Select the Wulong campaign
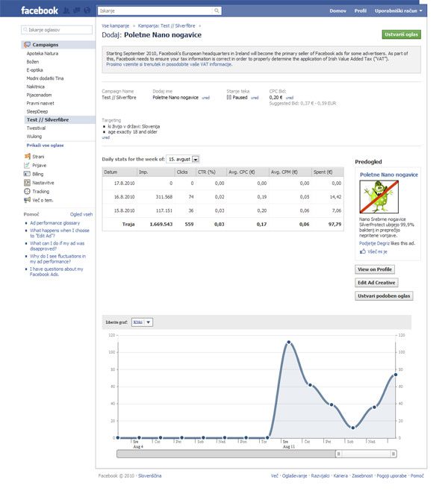The width and height of the screenshot is (448, 494). coord(34,136)
